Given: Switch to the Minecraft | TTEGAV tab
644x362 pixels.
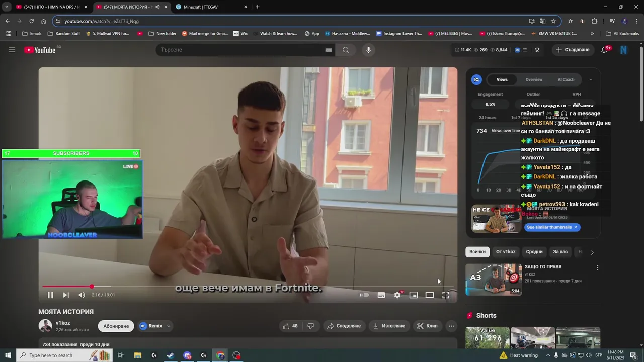Looking at the screenshot, I should [211, 7].
